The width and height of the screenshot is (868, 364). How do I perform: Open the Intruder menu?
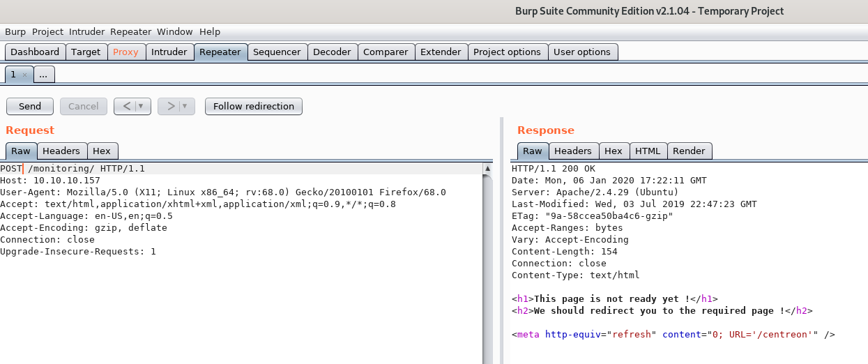coord(87,31)
